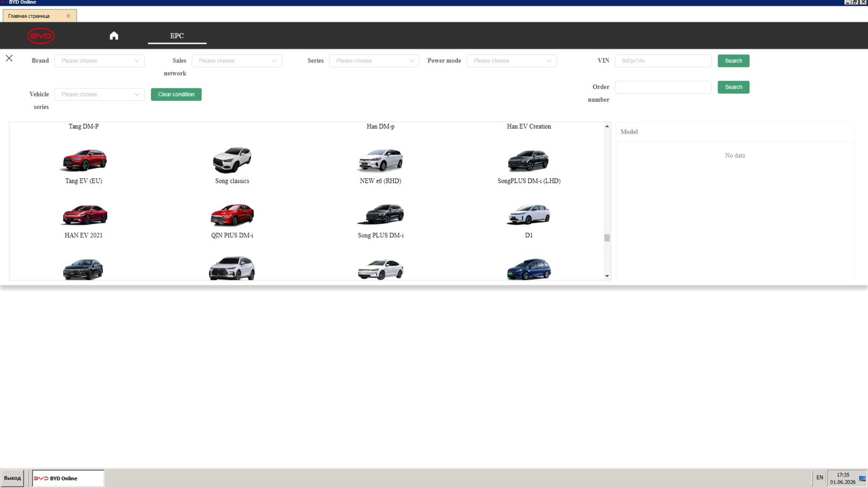Viewport: 868px width, 488px height.
Task: Click Search next to the Order number field
Action: point(733,87)
